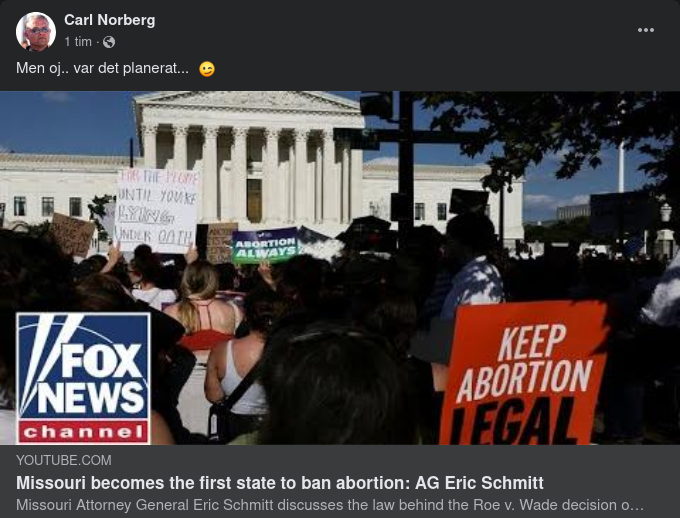Click the post text 'Men oj.. var det planerat'
Viewport: 680px width, 518px height.
coord(102,69)
